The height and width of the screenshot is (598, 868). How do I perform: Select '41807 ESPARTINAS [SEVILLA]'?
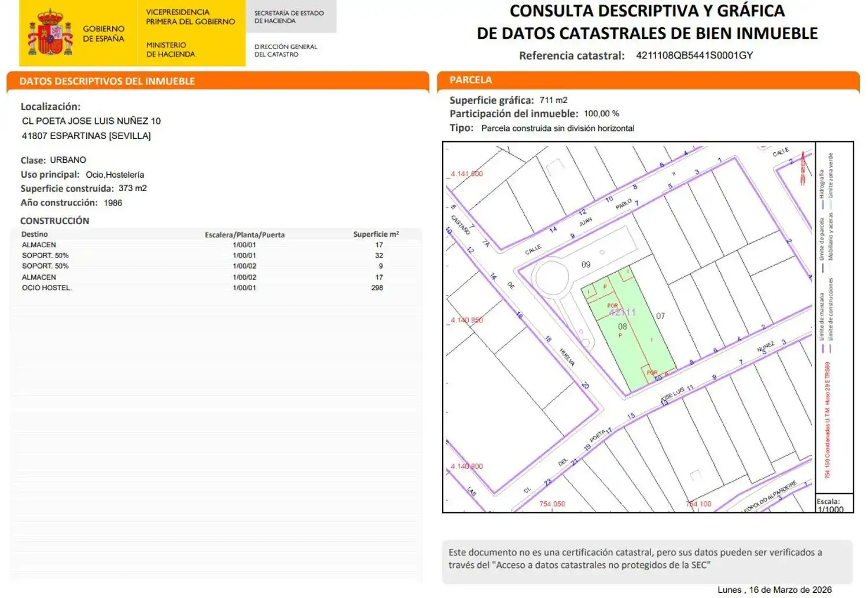[86, 136]
